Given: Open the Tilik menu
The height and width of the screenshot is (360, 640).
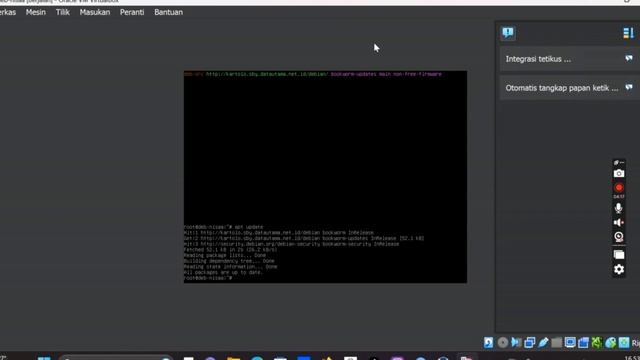Looking at the screenshot, I should coord(62,12).
